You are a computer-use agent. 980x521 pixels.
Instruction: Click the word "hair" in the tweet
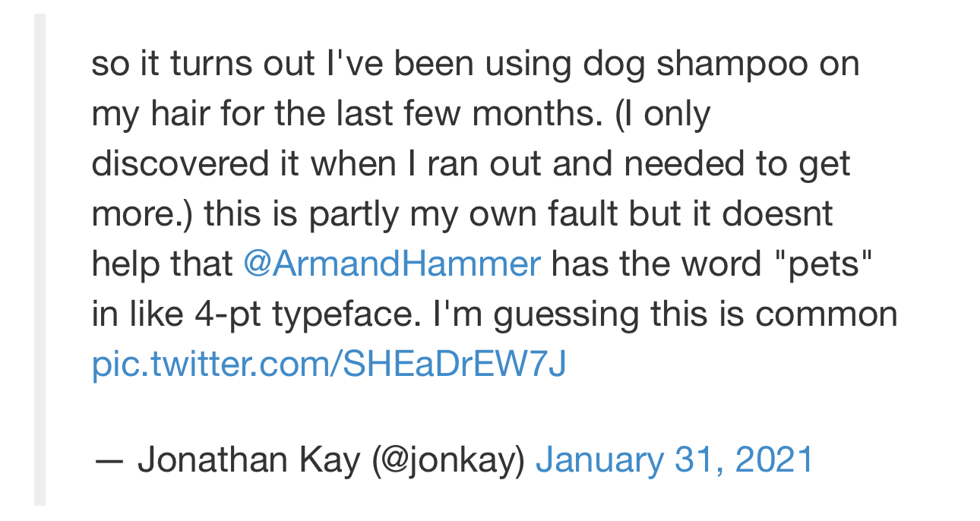tap(176, 115)
